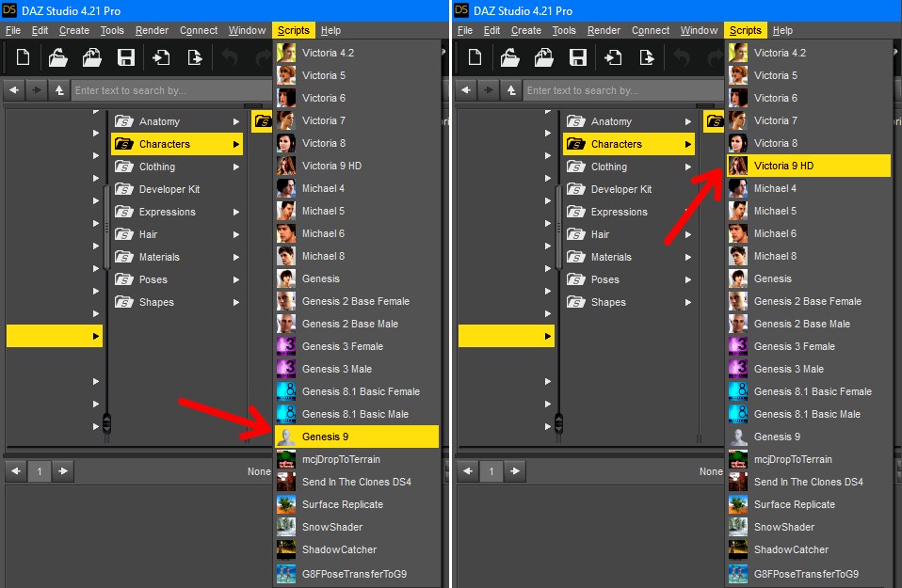
Task: Go to previous page arrow in left window pager
Action: (15, 471)
